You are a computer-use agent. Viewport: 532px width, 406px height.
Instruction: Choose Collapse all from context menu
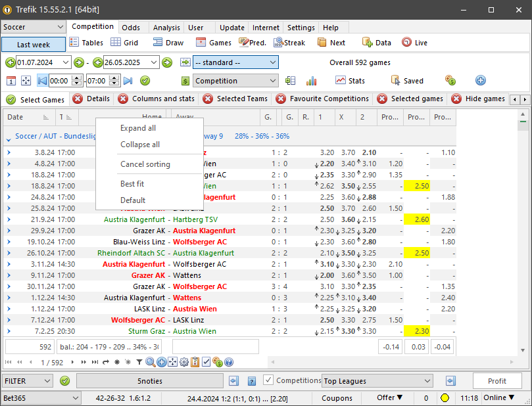coord(140,145)
